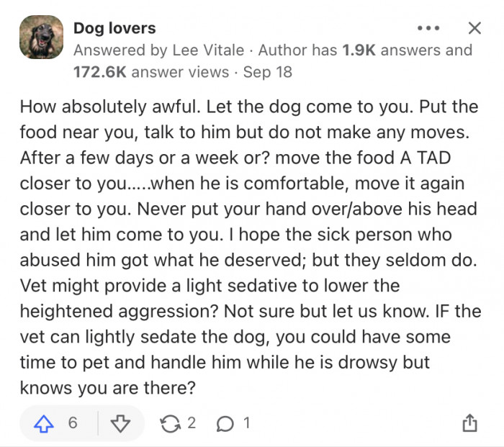Image resolution: width=504 pixels, height=447 pixels.
Task: Click the share icon at bottom right
Action: tap(469, 423)
